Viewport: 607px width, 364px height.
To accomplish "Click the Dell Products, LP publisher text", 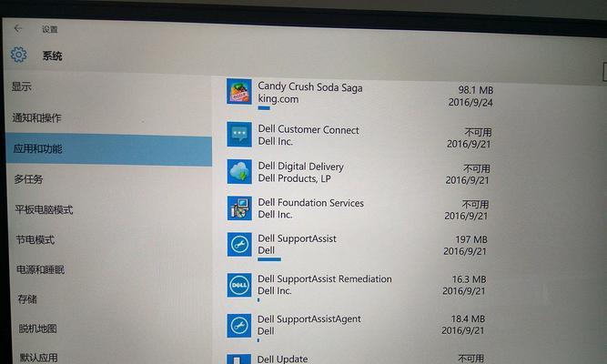I will pos(294,178).
